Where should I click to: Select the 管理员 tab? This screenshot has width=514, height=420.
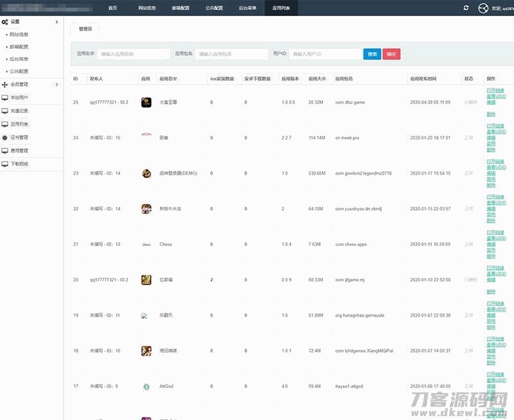85,29
